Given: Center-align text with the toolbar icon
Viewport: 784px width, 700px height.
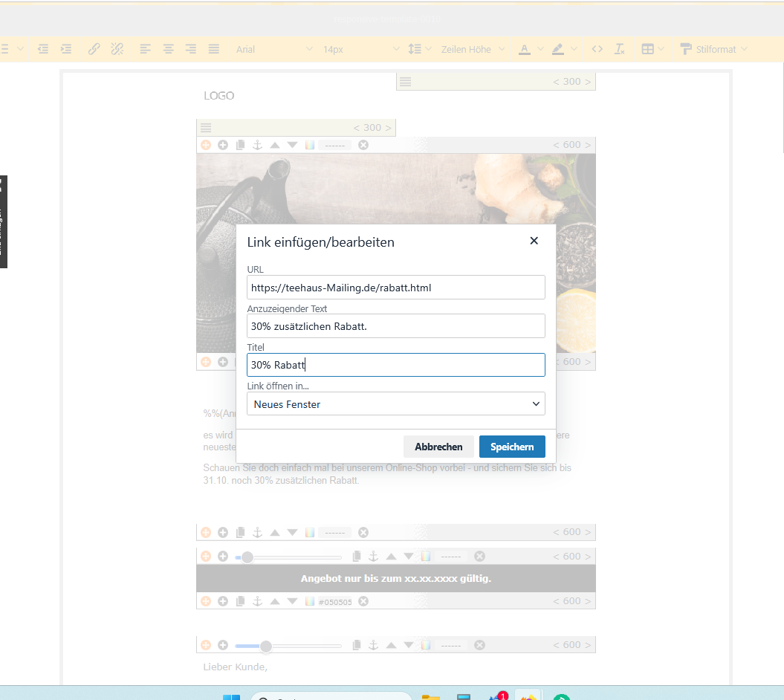Looking at the screenshot, I should 169,49.
